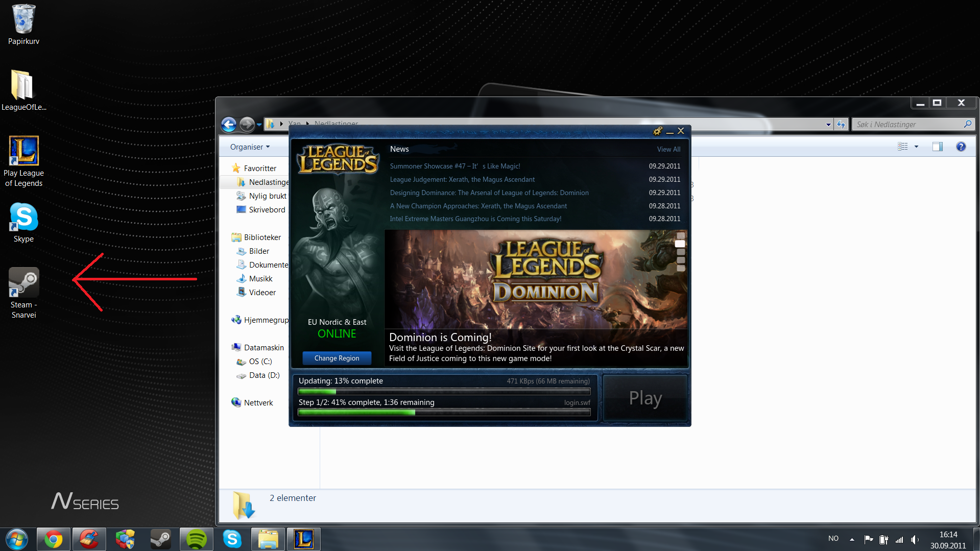
Task: Click the Step 1/2 progress bar
Action: click(x=444, y=413)
